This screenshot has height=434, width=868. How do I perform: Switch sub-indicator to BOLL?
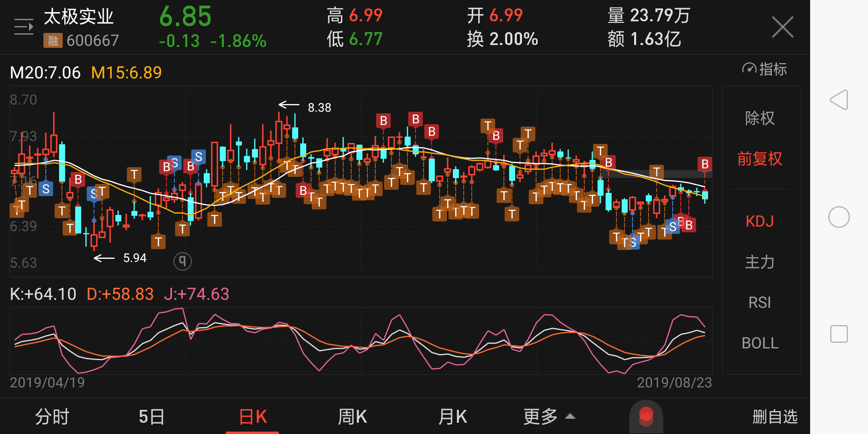(x=759, y=343)
